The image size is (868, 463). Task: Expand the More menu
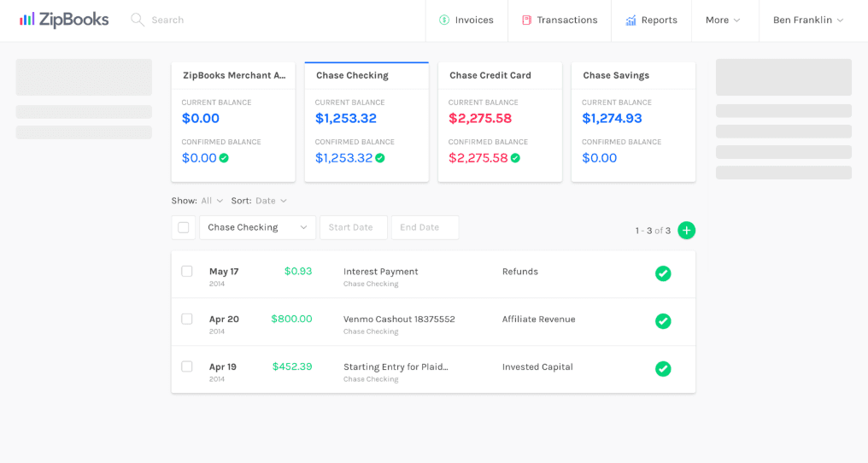[723, 20]
